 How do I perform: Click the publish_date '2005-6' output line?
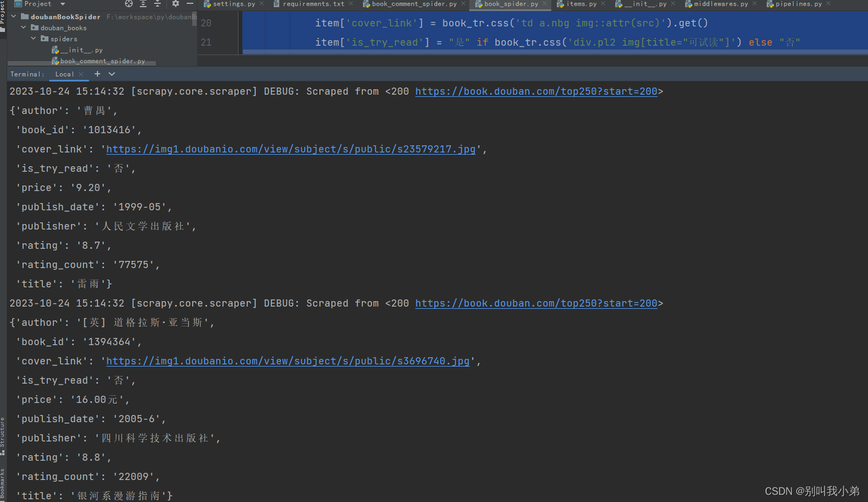click(x=91, y=419)
